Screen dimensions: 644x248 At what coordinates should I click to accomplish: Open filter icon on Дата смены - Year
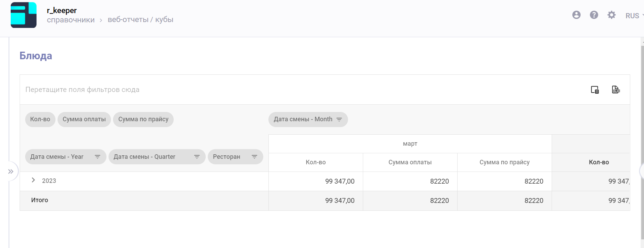pyautogui.click(x=98, y=157)
